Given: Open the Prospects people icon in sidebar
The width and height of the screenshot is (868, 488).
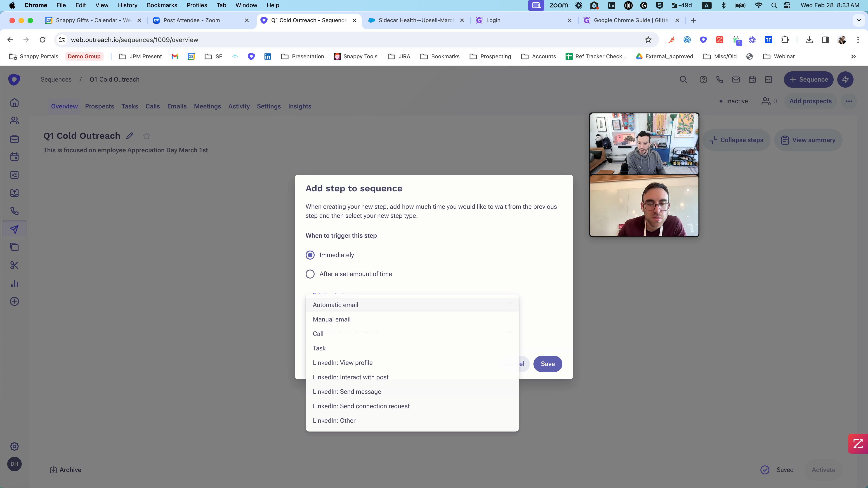Looking at the screenshot, I should point(14,121).
